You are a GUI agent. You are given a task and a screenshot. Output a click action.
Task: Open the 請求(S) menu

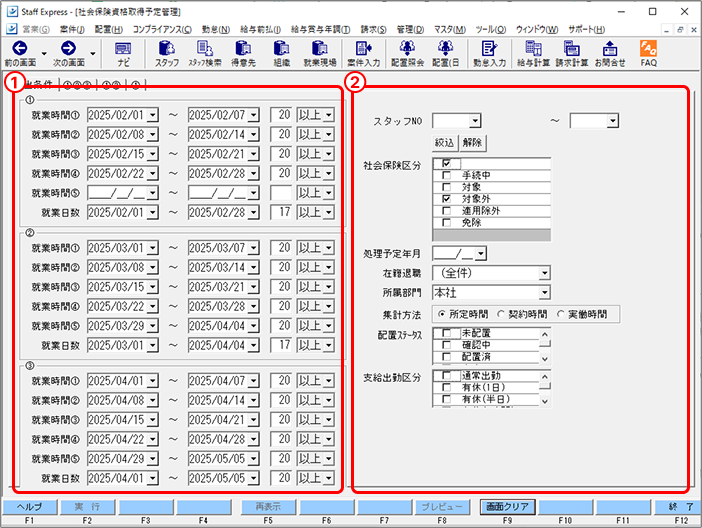[373, 30]
